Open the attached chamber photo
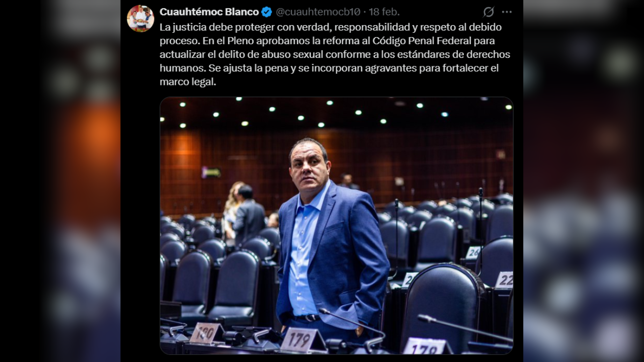This screenshot has height=362, width=644. 337,226
